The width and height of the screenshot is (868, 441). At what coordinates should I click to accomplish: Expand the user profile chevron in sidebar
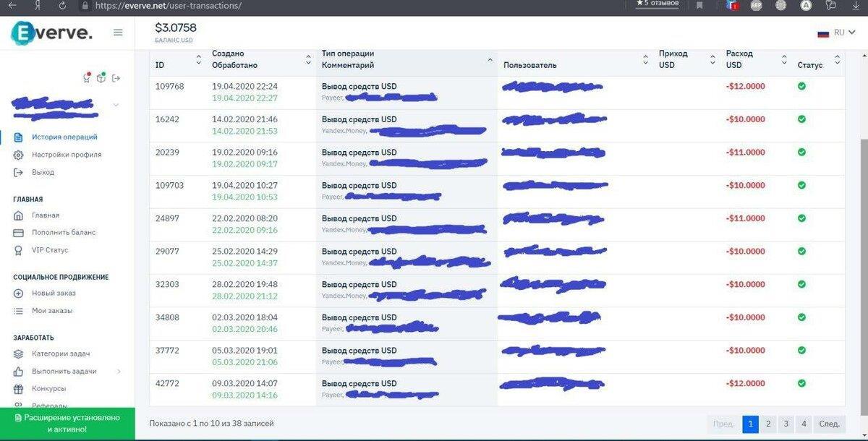[x=116, y=105]
